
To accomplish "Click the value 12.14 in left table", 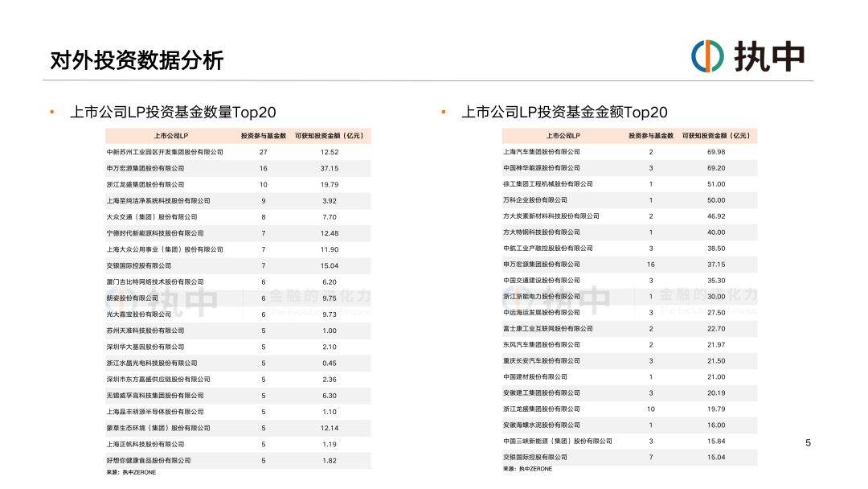I will [330, 428].
